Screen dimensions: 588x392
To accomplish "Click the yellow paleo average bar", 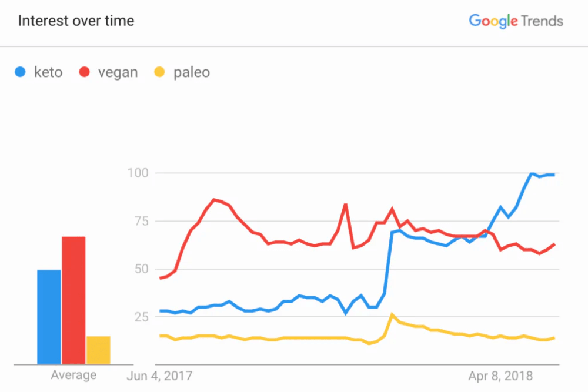I will 98,350.
